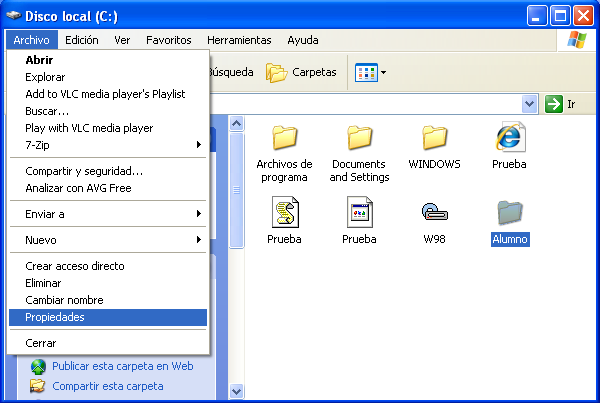This screenshot has height=403, width=600.
Task: Select the Prueba script file icon
Action: coord(284,213)
